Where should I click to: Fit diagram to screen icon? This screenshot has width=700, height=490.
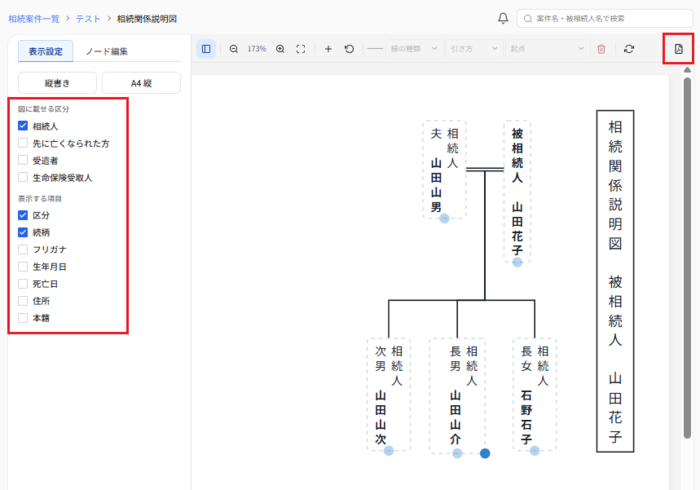click(301, 49)
